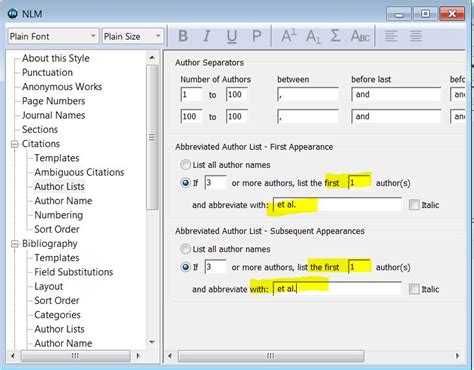This screenshot has width=474, height=370.
Task: Click the justify alignment icon
Action: click(416, 36)
